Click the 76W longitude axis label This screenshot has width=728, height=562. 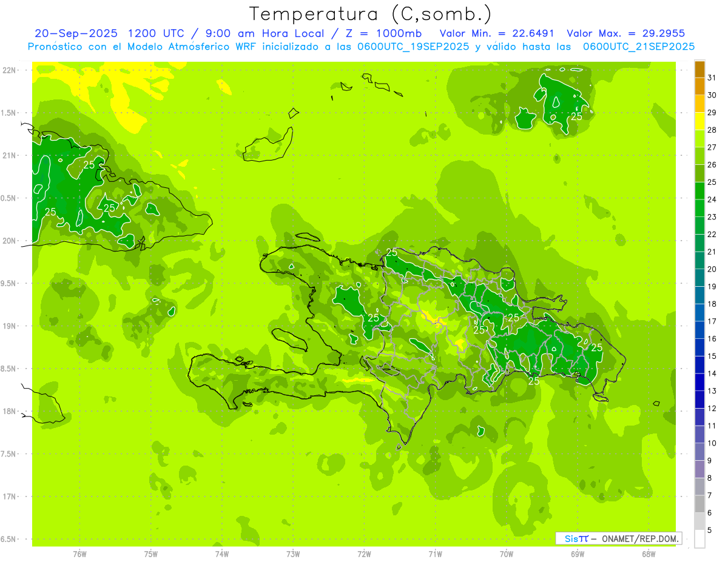79,554
